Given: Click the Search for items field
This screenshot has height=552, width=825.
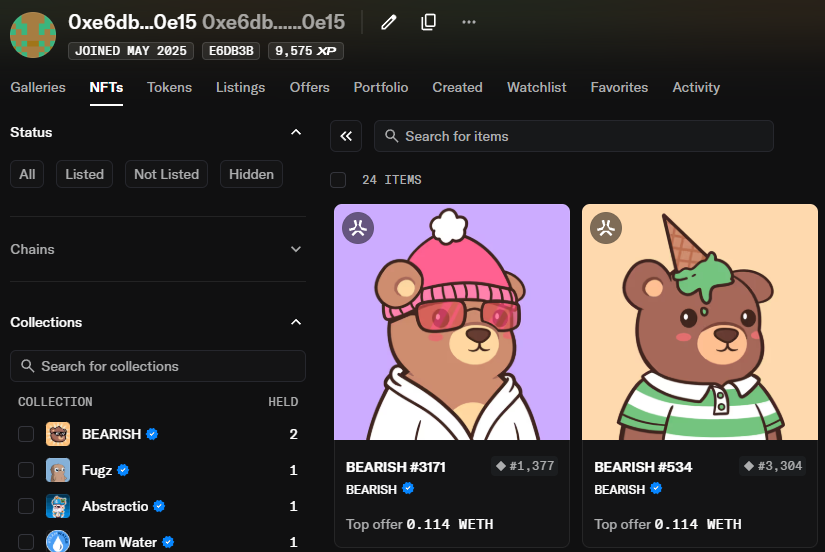Looking at the screenshot, I should (574, 136).
